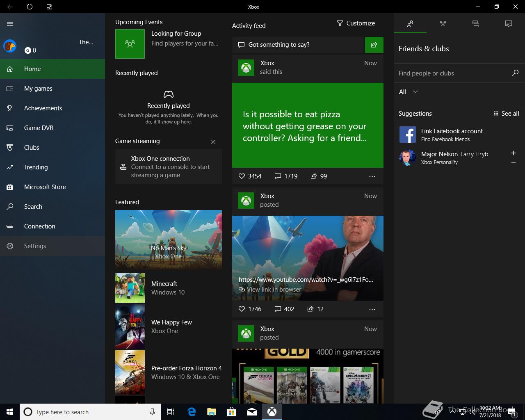Open Settings gear in the sidebar
525x420 pixels.
pos(52,246)
